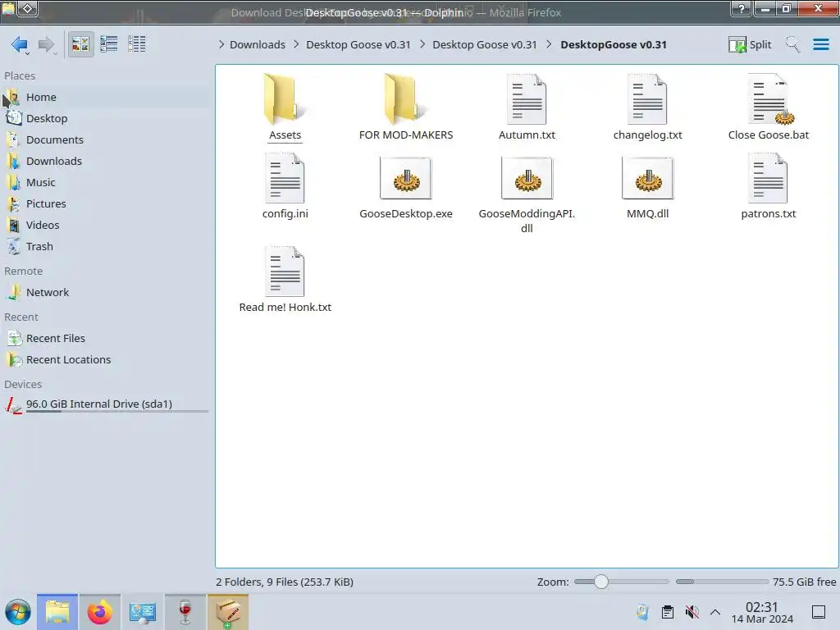The height and width of the screenshot is (630, 840).
Task: Select the FOR MOD-MAKERS folder icon
Action: (x=406, y=99)
